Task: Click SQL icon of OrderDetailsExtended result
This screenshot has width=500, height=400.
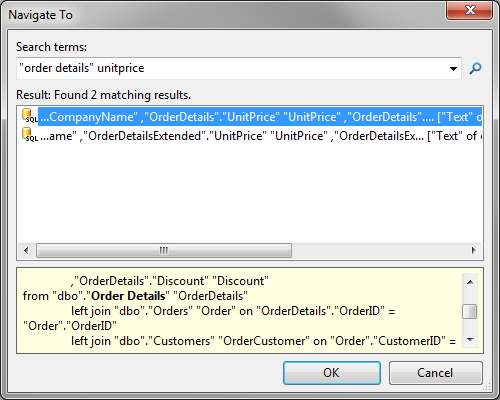Action: tap(30, 135)
